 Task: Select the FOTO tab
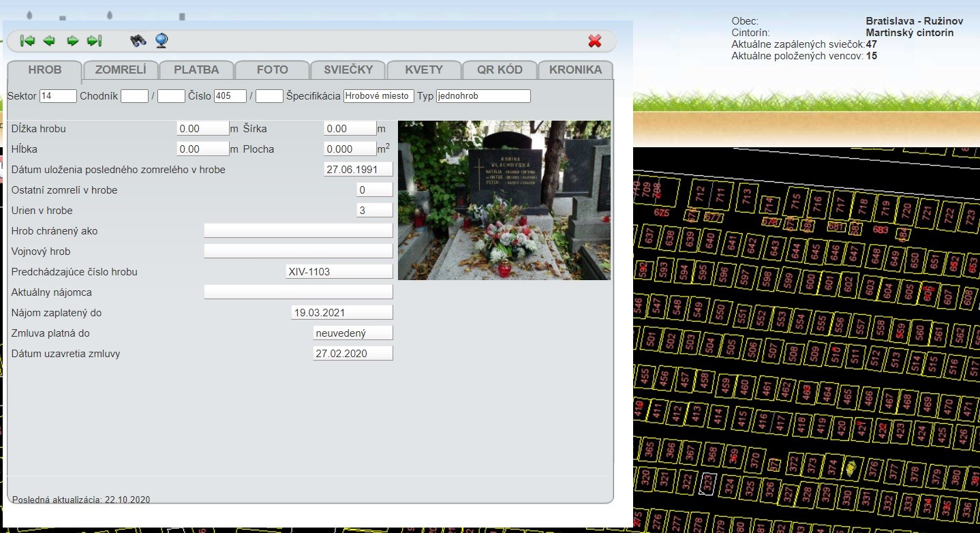[x=273, y=70]
